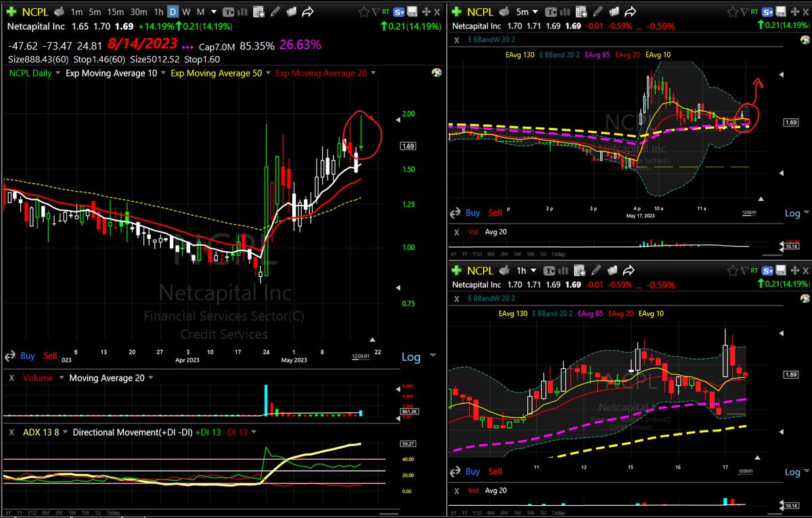Click the calculator add-indicator icon on the 5m chart
This screenshot has height=518, width=812.
pos(581,12)
